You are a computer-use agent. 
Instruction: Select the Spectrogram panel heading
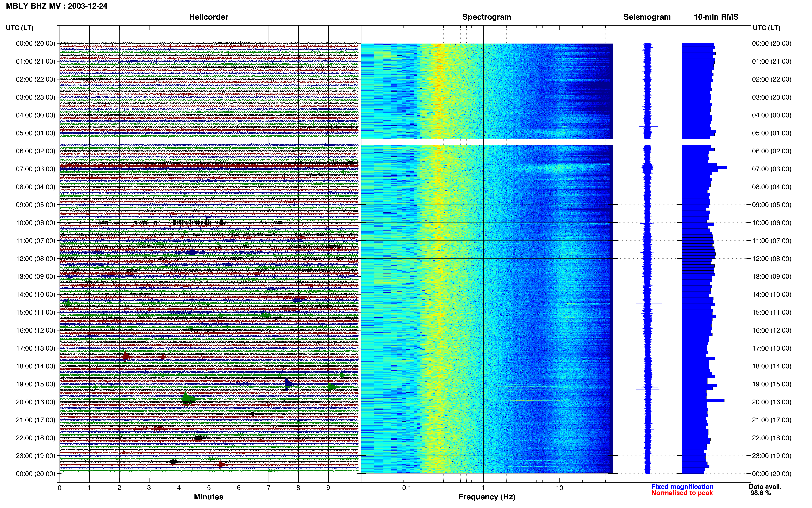coord(487,17)
